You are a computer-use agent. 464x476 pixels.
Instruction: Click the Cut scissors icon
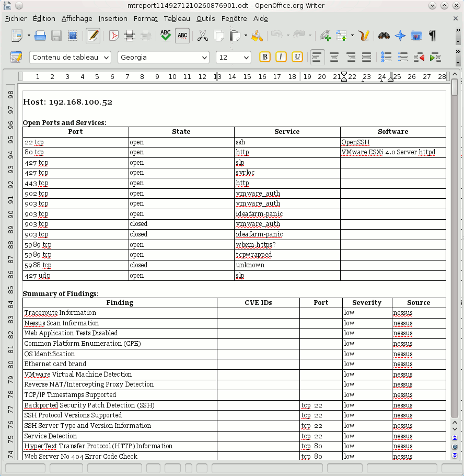point(203,36)
